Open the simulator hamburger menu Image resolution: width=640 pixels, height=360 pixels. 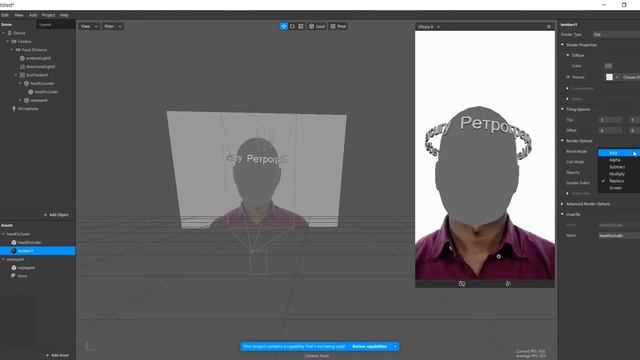click(x=549, y=27)
